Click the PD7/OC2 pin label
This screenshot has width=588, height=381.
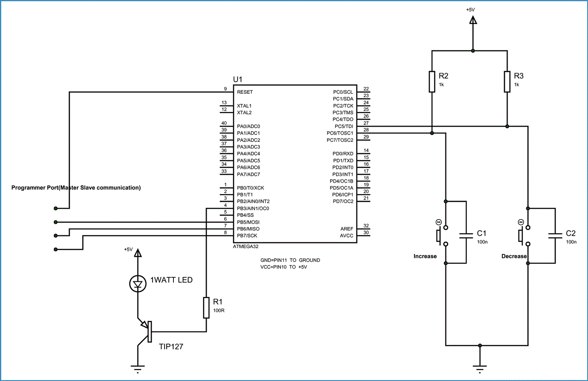coord(343,201)
